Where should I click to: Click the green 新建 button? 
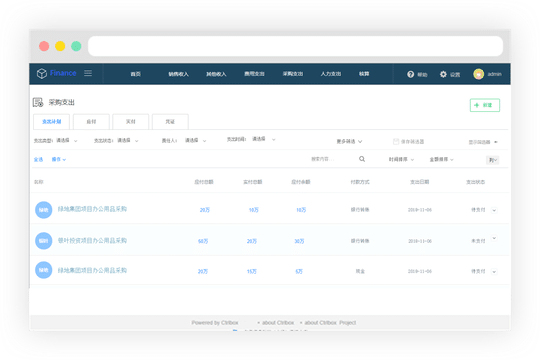point(485,105)
